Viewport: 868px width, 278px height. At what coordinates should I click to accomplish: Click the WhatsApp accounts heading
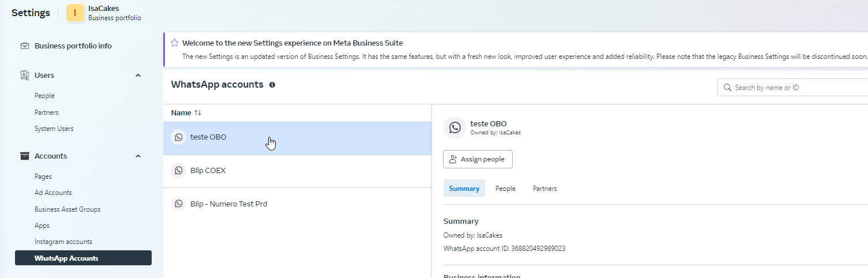click(217, 84)
